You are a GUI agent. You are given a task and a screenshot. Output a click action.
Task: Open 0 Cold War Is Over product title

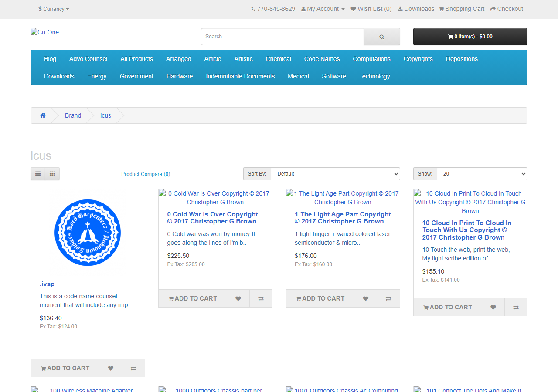point(213,218)
